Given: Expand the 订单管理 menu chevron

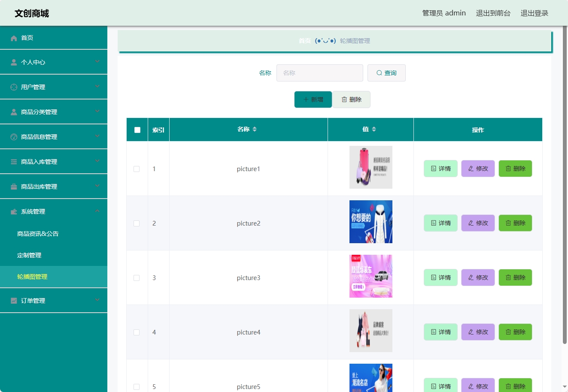Looking at the screenshot, I should pyautogui.click(x=97, y=300).
